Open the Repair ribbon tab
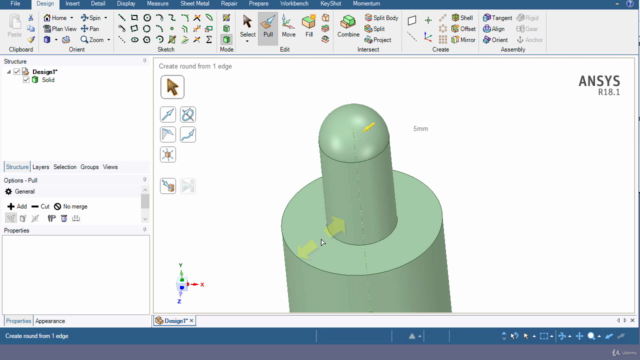This screenshot has height=360, width=640. click(x=229, y=4)
